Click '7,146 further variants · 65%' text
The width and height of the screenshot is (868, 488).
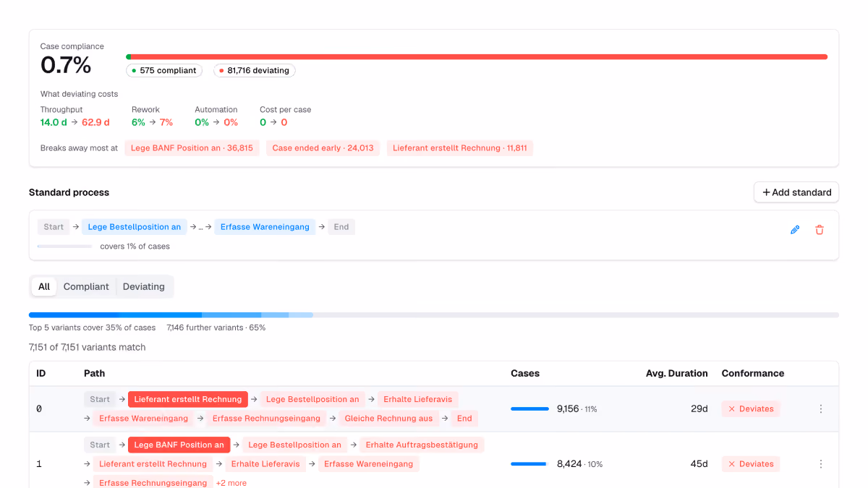point(216,328)
